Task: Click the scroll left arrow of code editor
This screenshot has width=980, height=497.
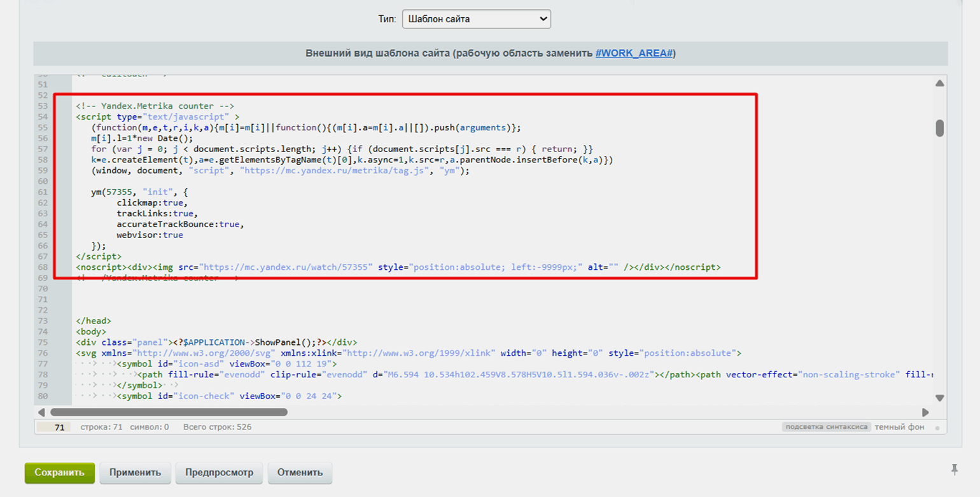Action: pos(42,412)
